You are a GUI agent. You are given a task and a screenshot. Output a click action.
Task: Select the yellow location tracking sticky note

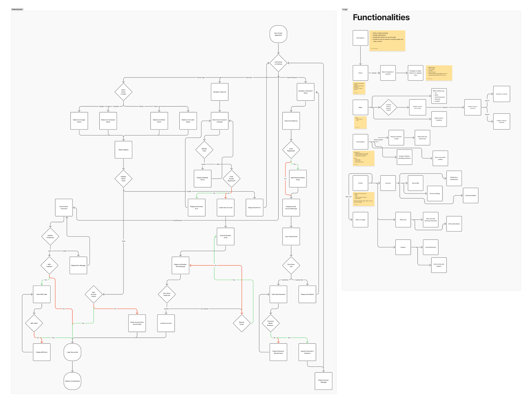coord(387,40)
